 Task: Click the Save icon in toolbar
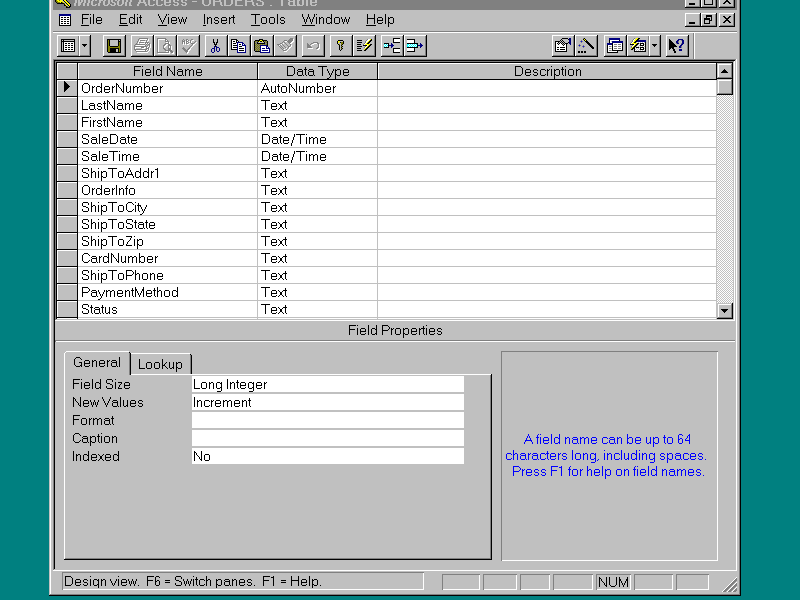click(114, 46)
